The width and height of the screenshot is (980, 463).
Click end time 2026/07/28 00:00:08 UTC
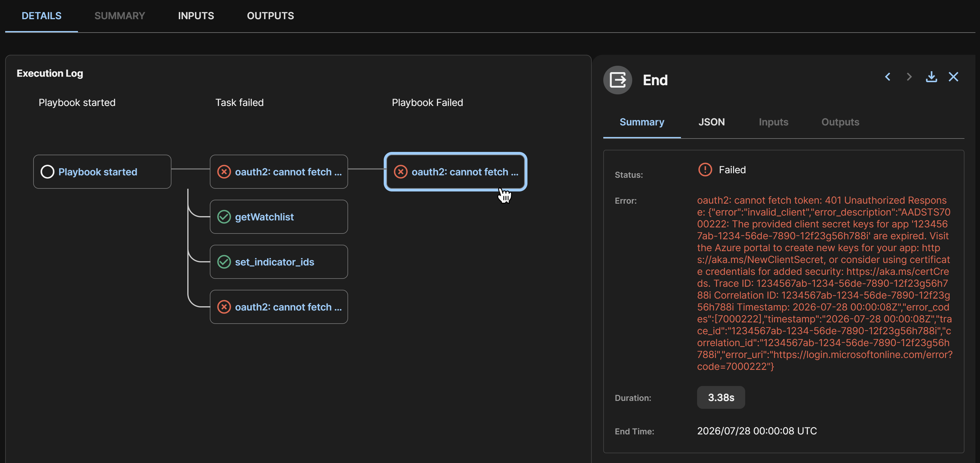click(757, 431)
